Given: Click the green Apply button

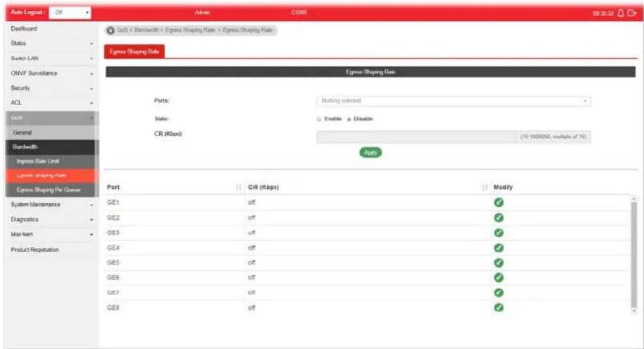Looking at the screenshot, I should pos(371,152).
